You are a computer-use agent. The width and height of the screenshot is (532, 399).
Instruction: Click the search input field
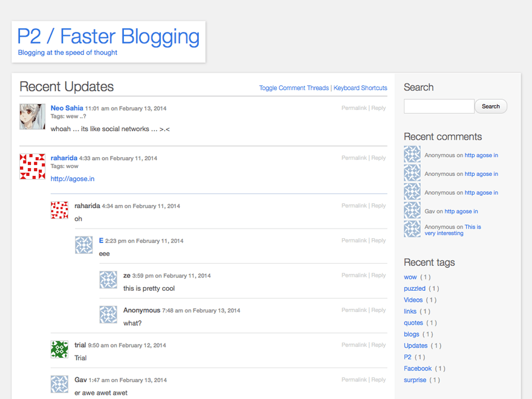439,106
